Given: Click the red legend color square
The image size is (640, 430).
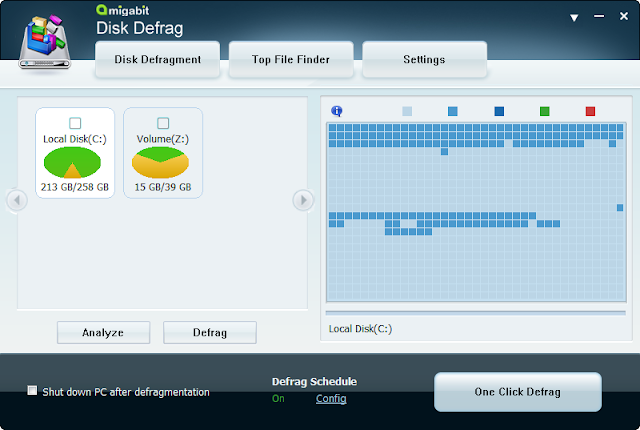Looking at the screenshot, I should pyautogui.click(x=590, y=111).
